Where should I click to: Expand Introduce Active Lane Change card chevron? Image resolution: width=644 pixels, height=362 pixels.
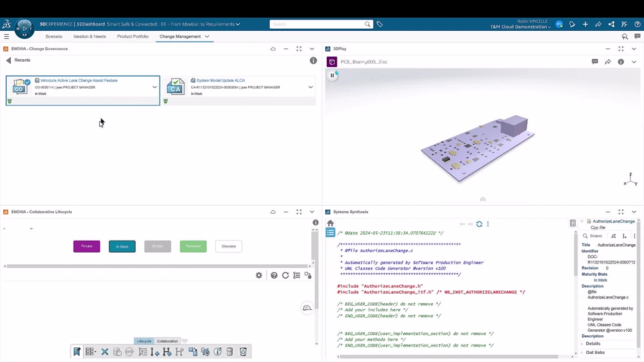click(x=154, y=87)
